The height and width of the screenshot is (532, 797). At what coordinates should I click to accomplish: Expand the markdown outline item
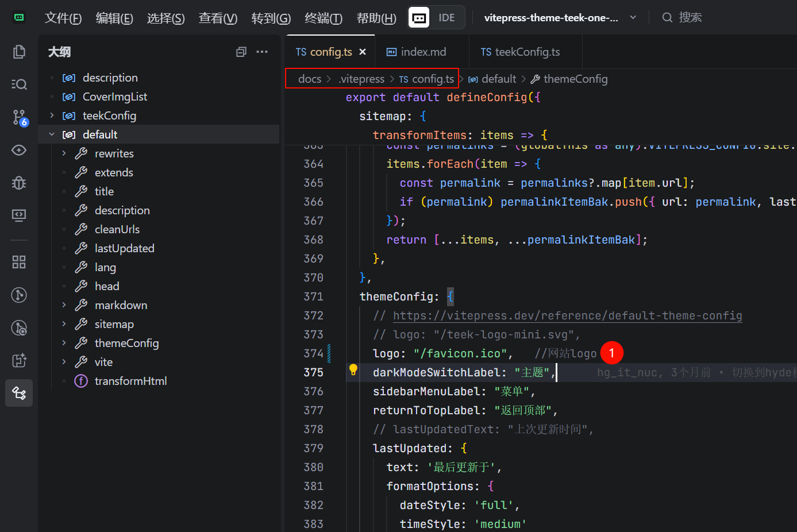[x=64, y=305]
